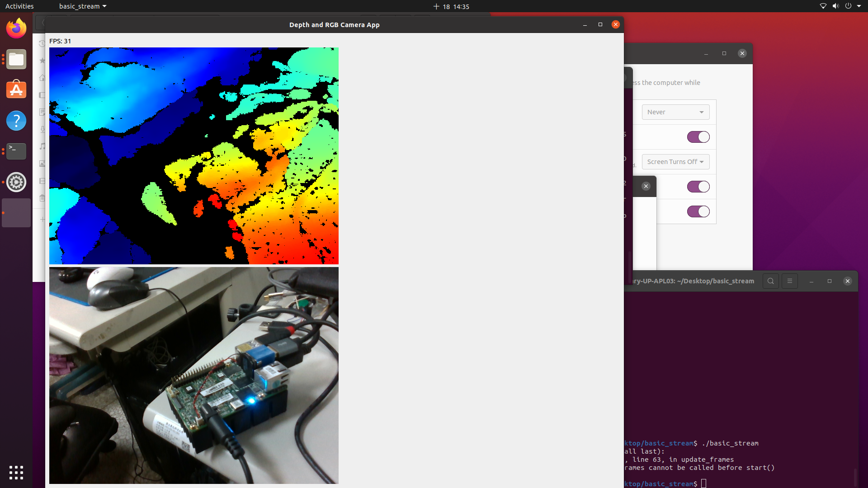
Task: Open Ubuntu Software from the dock
Action: tap(16, 89)
